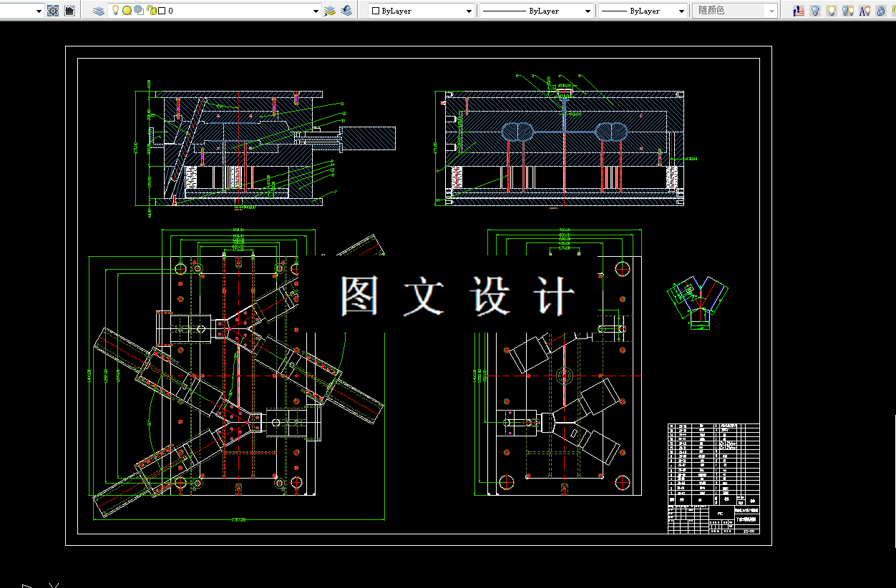896x588 pixels.
Task: Open the workspace settings gear icon
Action: click(53, 11)
